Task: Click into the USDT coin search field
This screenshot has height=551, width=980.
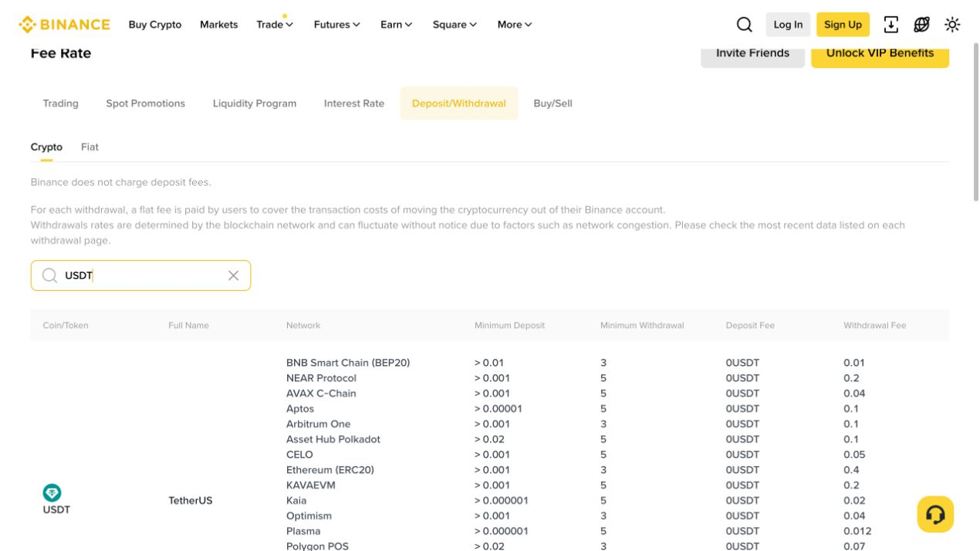Action: (x=140, y=275)
